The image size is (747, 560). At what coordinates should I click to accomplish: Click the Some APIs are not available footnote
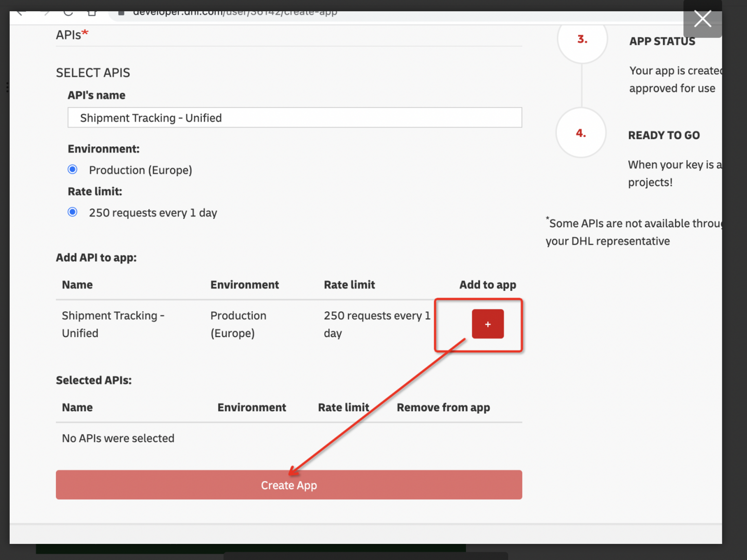(634, 232)
